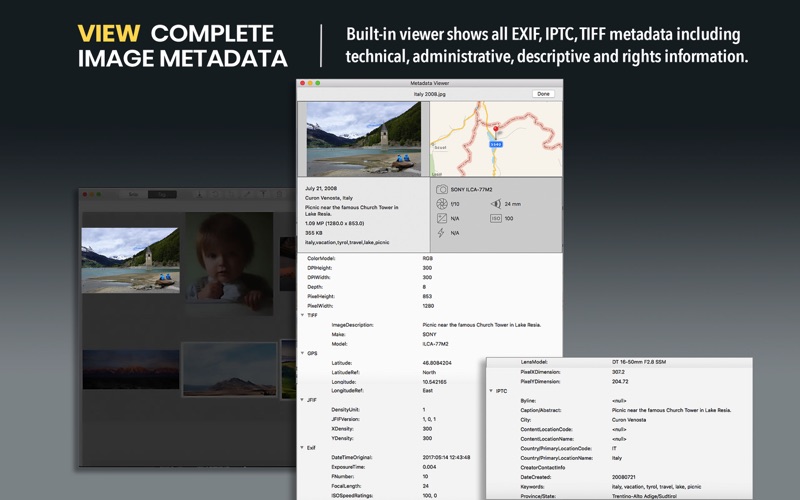This screenshot has width=800, height=500.
Task: Select the lone hill landscape thumbnail
Action: click(x=230, y=369)
